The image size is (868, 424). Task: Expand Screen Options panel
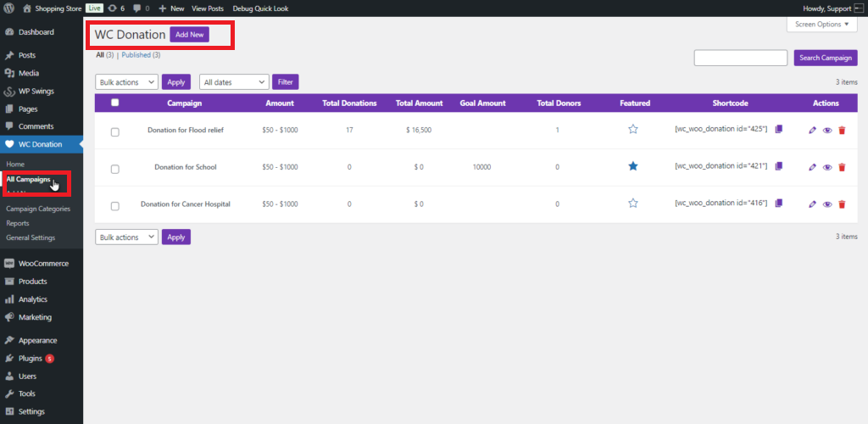(821, 25)
